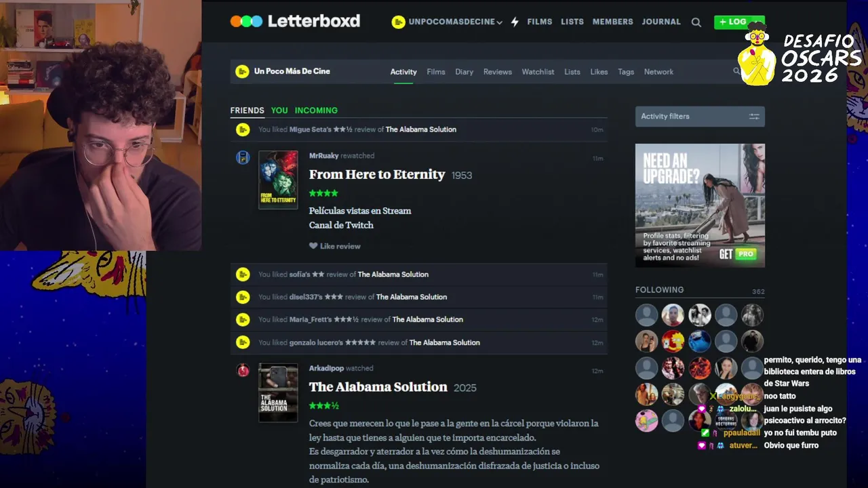868x488 pixels.
Task: Open the UNPOCOMASDECINE account dropdown
Action: pos(447,22)
